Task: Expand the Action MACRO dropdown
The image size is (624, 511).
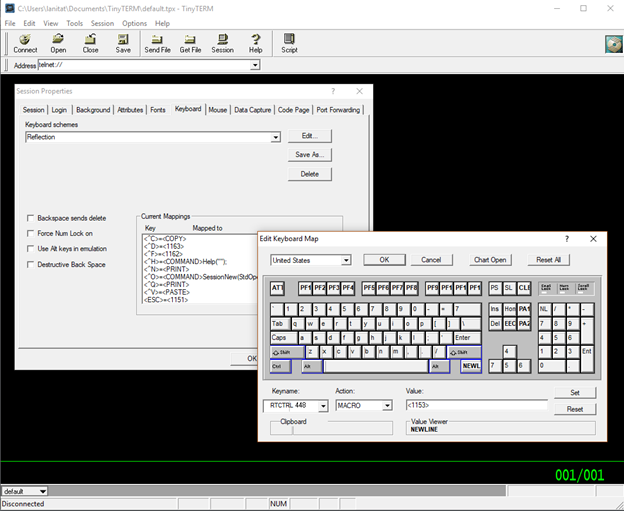Action: 387,406
